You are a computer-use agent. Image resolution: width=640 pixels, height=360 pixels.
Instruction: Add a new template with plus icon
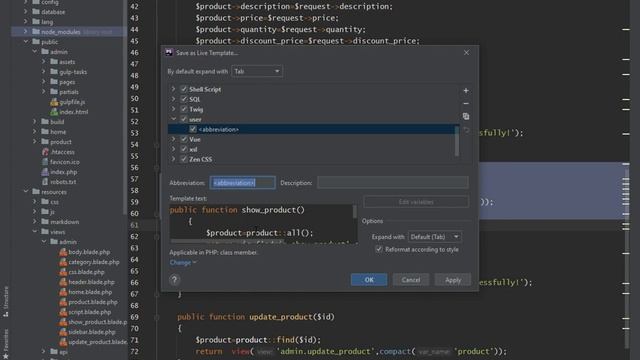(466, 91)
